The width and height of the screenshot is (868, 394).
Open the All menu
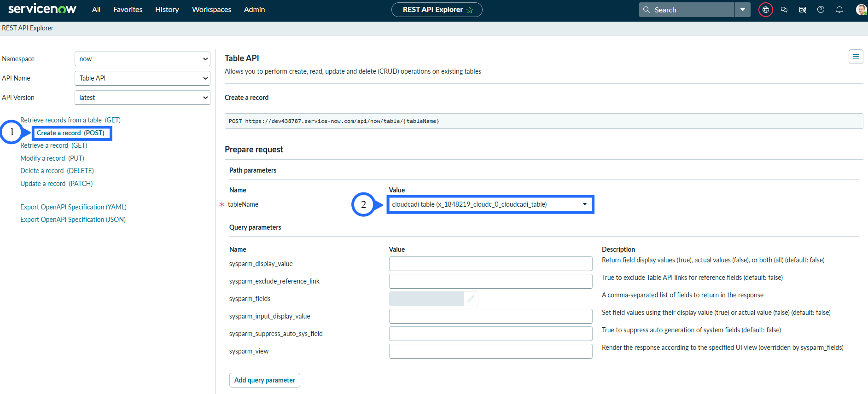(96, 10)
